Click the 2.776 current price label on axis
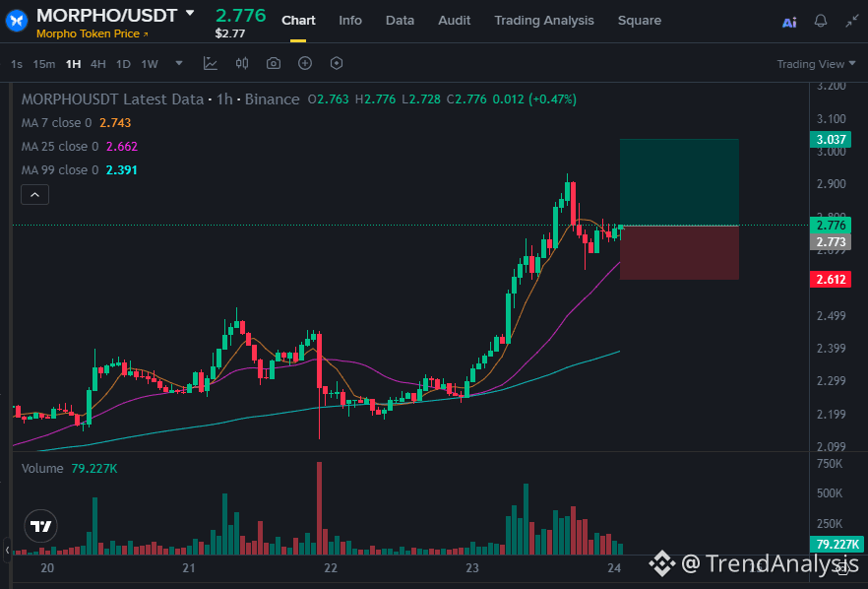This screenshot has width=868, height=589. point(831,225)
